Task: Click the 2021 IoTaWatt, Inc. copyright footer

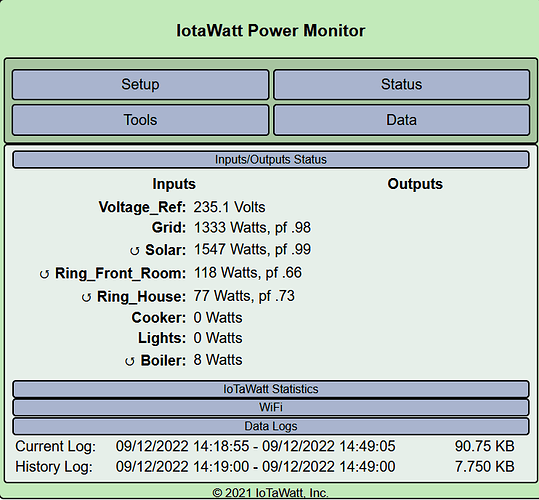Action: [x=271, y=493]
